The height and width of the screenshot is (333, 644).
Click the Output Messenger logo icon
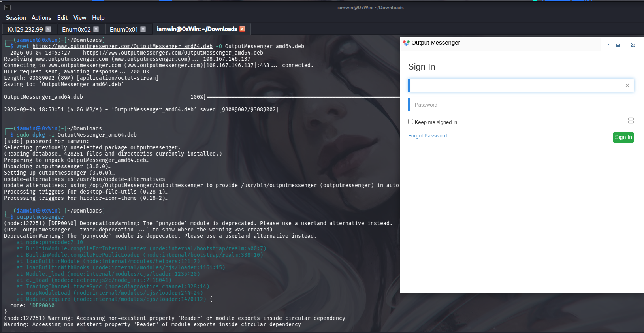coord(406,43)
